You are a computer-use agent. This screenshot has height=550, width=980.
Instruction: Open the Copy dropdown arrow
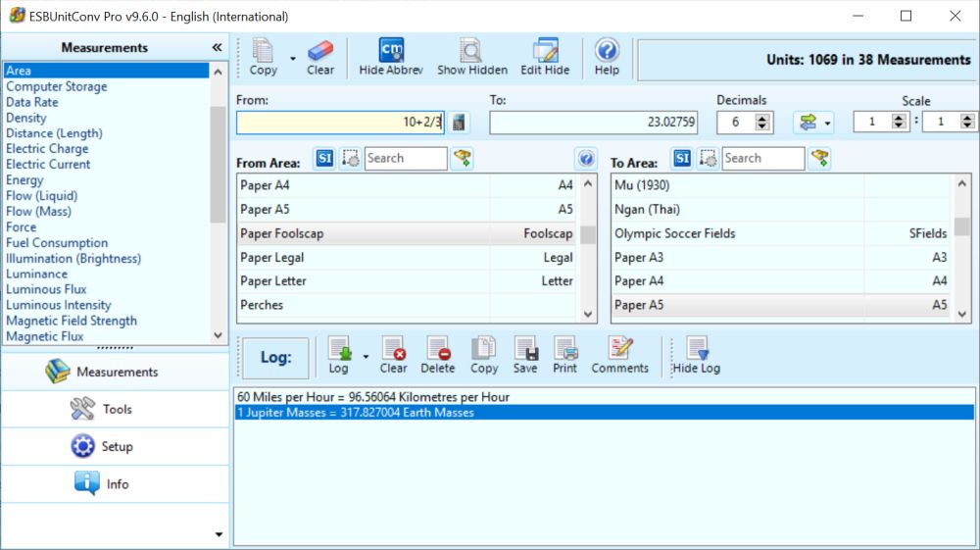[292, 58]
